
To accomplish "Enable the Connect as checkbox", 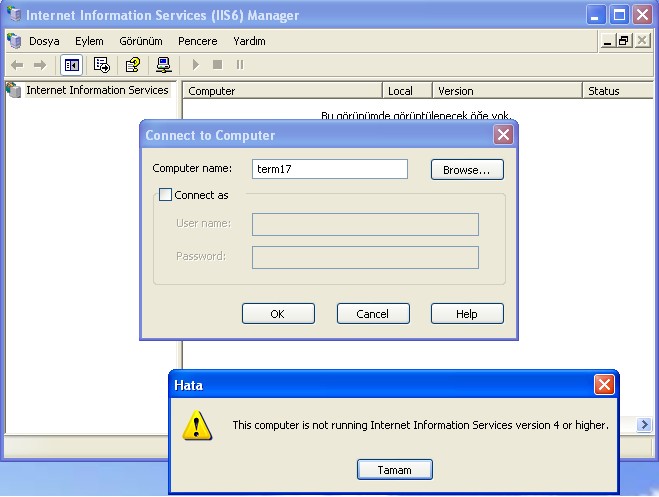I will [165, 195].
